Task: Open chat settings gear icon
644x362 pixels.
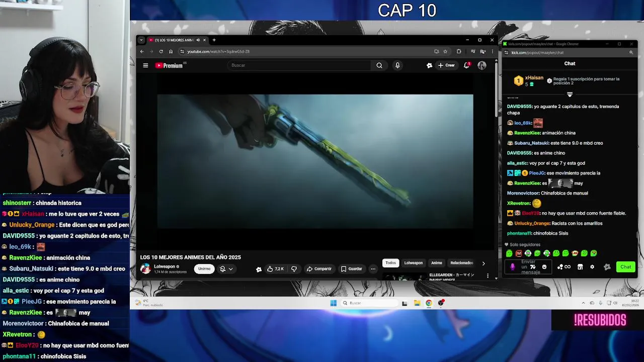Action: [x=592, y=267]
